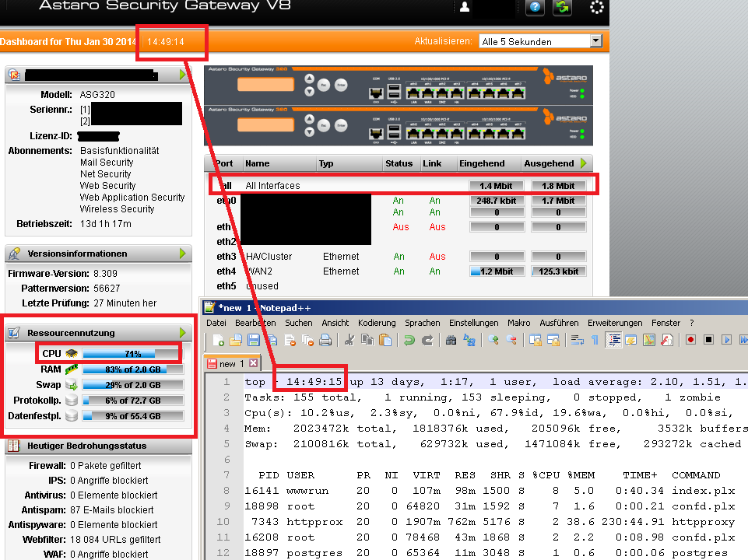Click the Eingehend column header

(481, 164)
